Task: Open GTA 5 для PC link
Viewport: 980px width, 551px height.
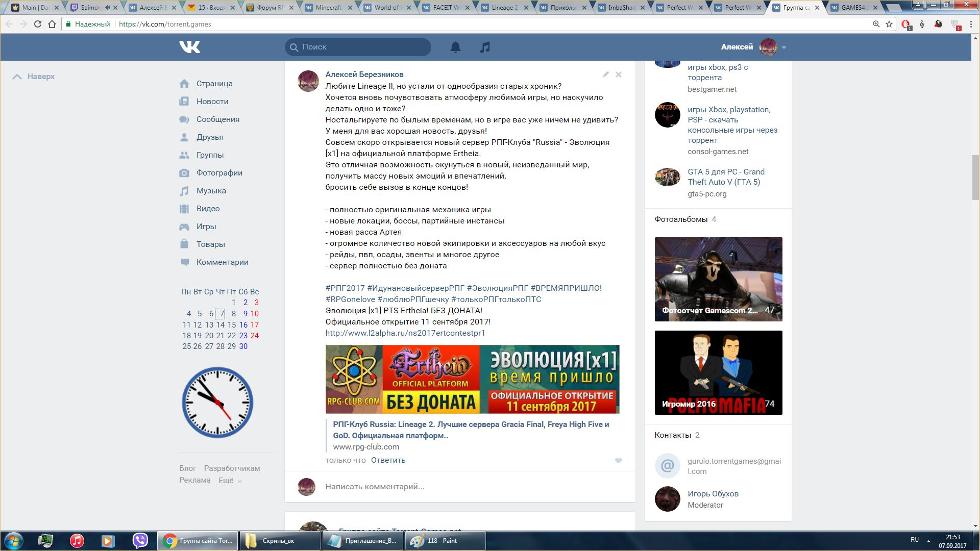Action: [x=726, y=177]
